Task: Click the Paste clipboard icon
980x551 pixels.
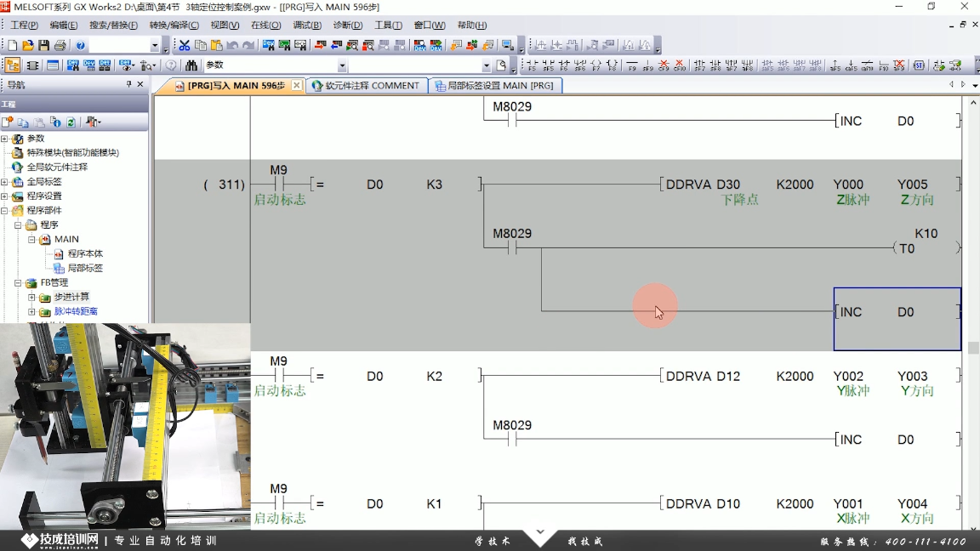Action: pyautogui.click(x=216, y=45)
